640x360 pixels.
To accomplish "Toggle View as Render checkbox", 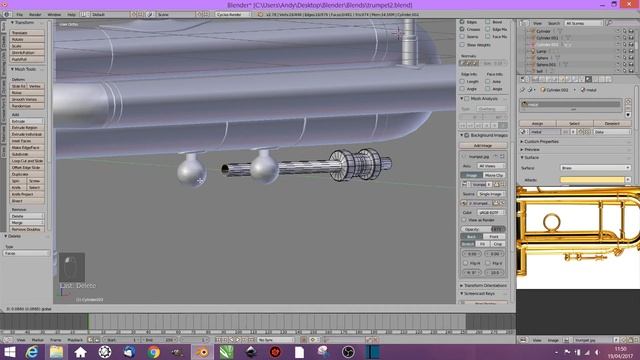I will 464,220.
